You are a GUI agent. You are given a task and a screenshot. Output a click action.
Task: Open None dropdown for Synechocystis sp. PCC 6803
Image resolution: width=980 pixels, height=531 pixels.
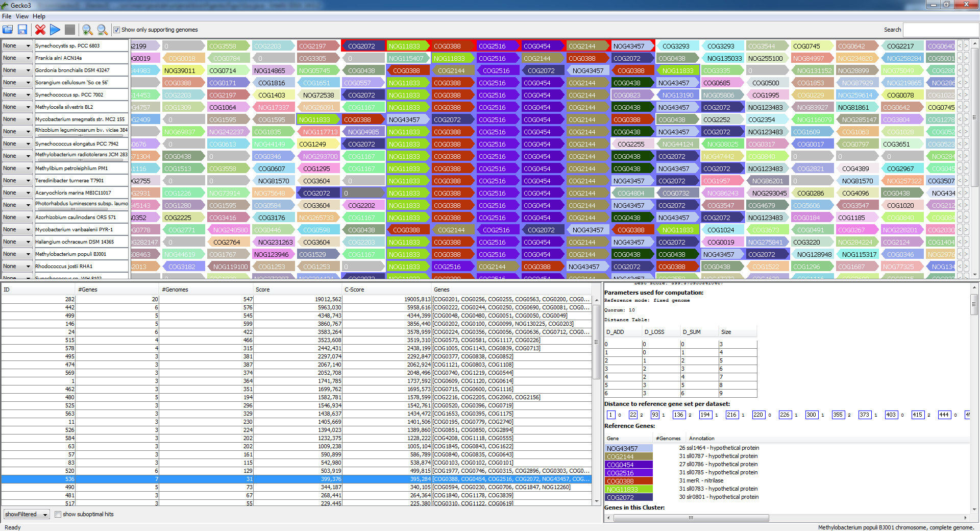click(x=17, y=46)
